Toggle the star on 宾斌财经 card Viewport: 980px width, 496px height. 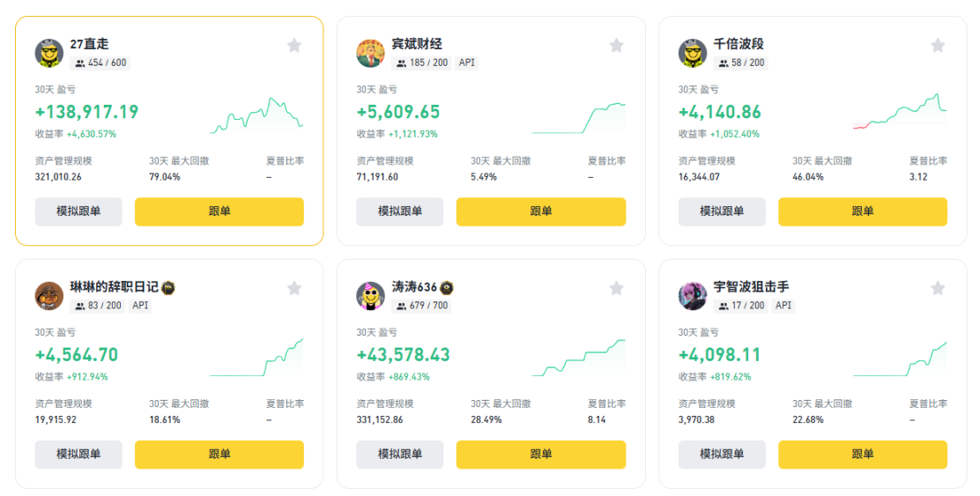click(616, 45)
